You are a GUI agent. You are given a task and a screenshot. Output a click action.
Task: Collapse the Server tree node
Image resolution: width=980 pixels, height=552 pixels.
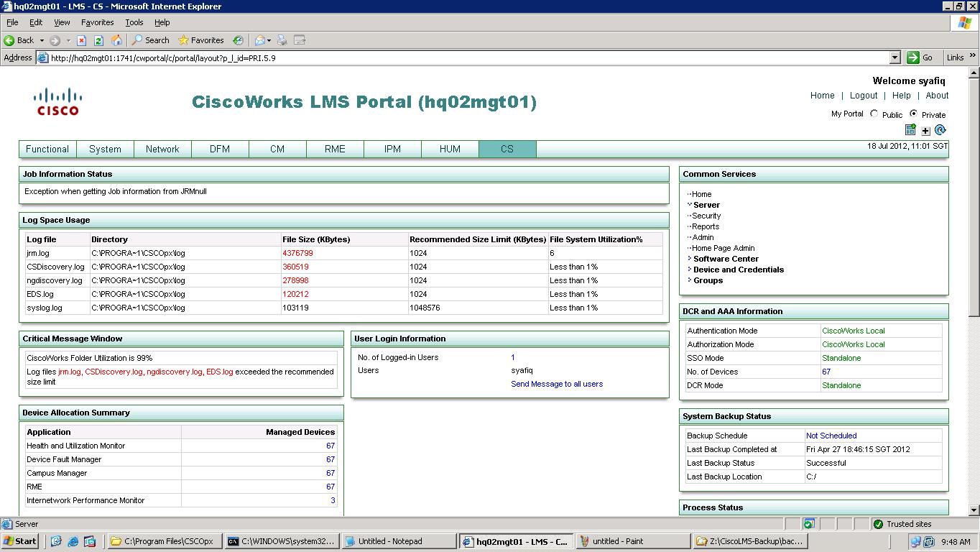pyautogui.click(x=690, y=204)
